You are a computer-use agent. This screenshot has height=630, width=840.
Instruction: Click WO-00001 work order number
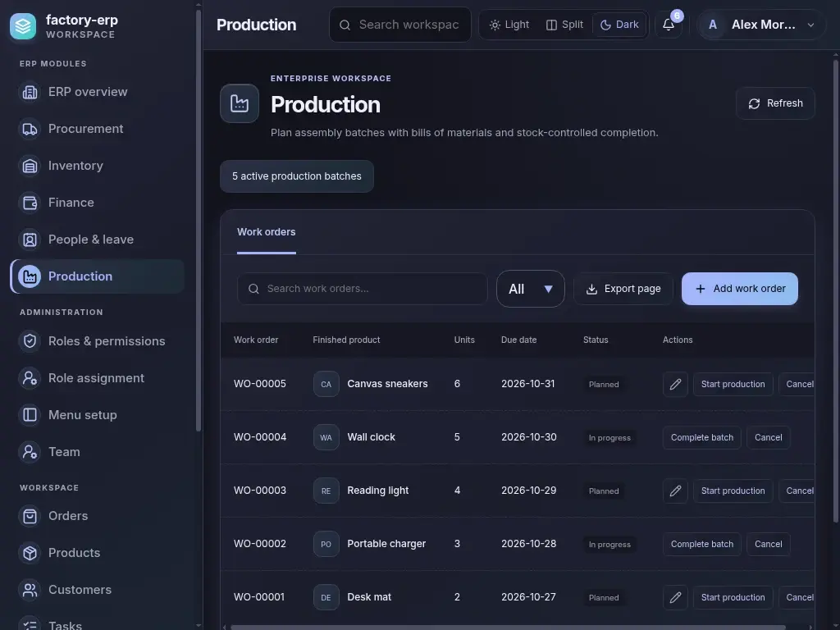click(x=258, y=597)
